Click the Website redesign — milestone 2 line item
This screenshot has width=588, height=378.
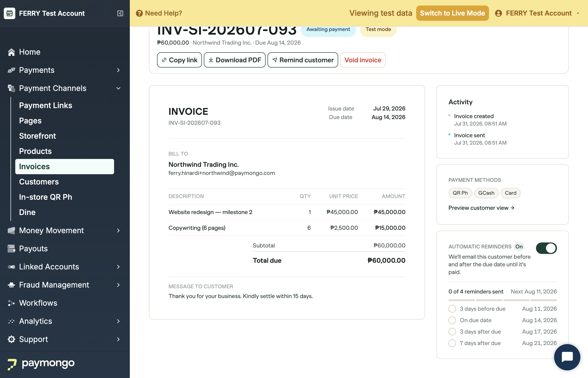tap(287, 212)
